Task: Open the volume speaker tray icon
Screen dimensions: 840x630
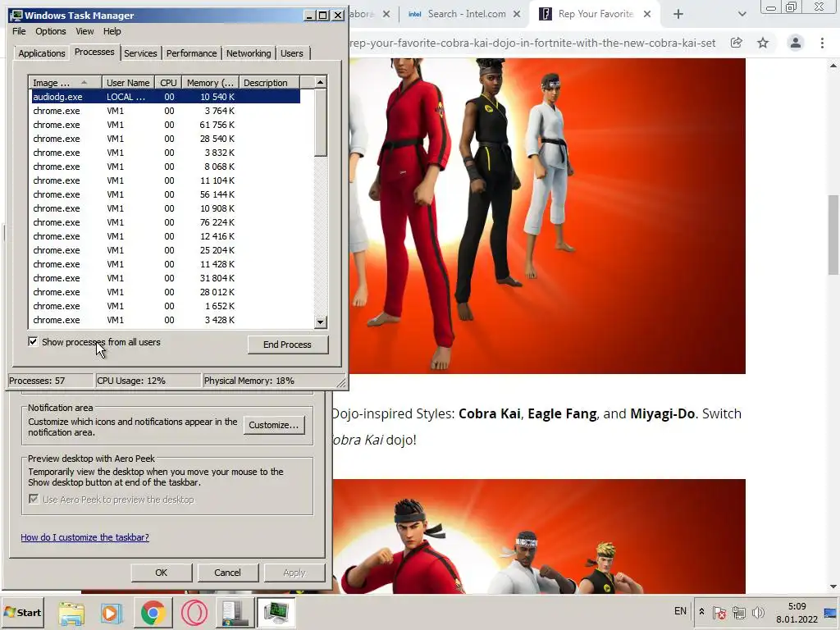Action: pos(758,612)
